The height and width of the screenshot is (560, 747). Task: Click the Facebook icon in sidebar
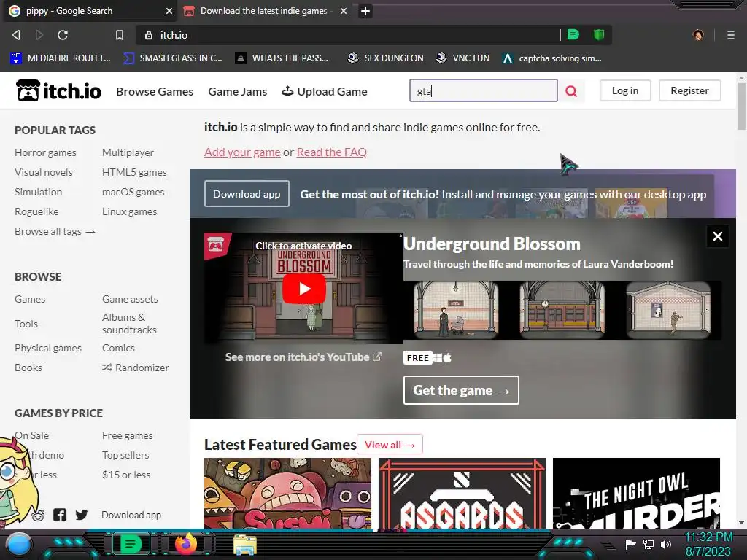click(60, 515)
